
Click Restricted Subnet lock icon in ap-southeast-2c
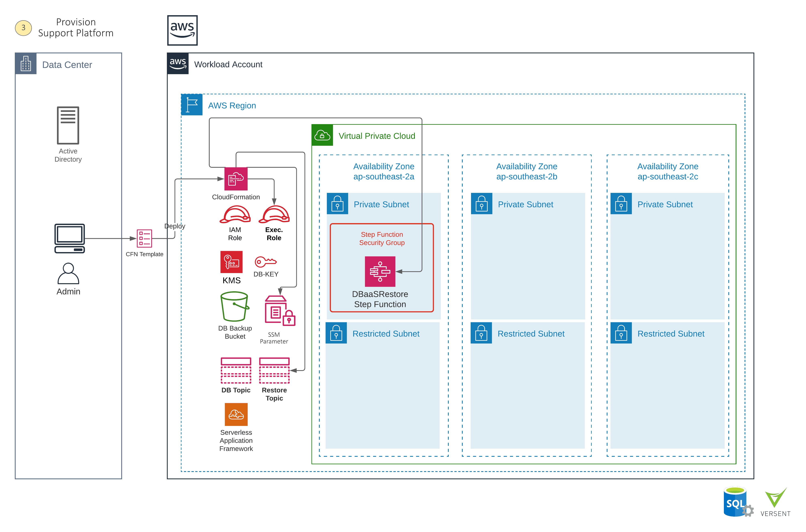click(x=621, y=333)
